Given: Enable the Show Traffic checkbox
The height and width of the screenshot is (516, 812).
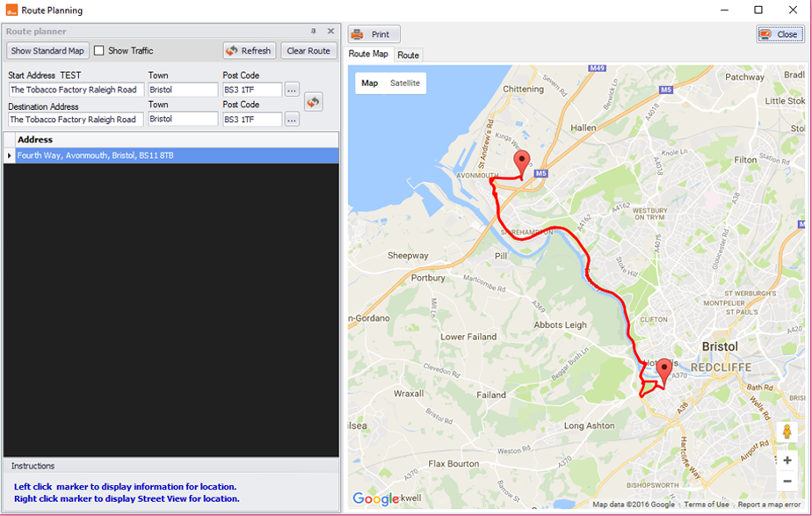Looking at the screenshot, I should click(99, 50).
